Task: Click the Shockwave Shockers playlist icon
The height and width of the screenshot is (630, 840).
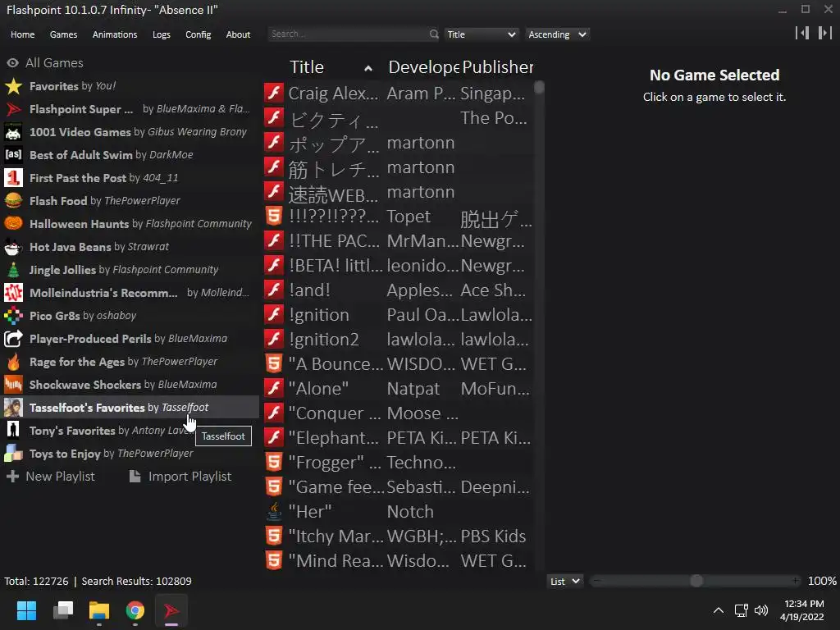Action: point(13,385)
